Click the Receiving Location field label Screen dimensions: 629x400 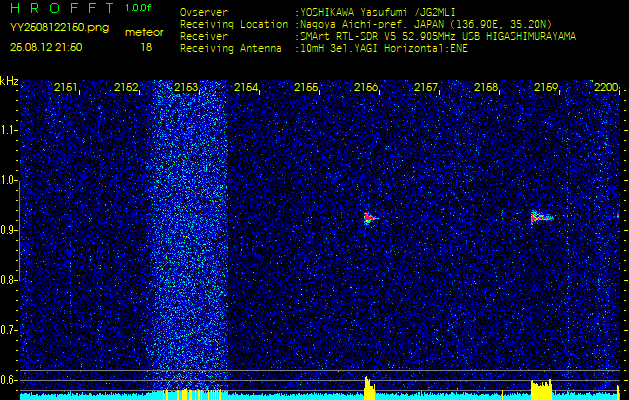click(x=234, y=24)
